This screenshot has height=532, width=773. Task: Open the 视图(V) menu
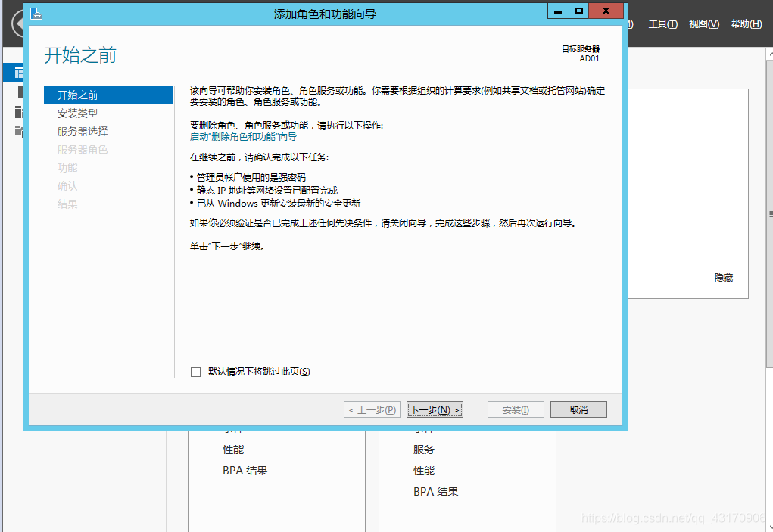pos(703,24)
